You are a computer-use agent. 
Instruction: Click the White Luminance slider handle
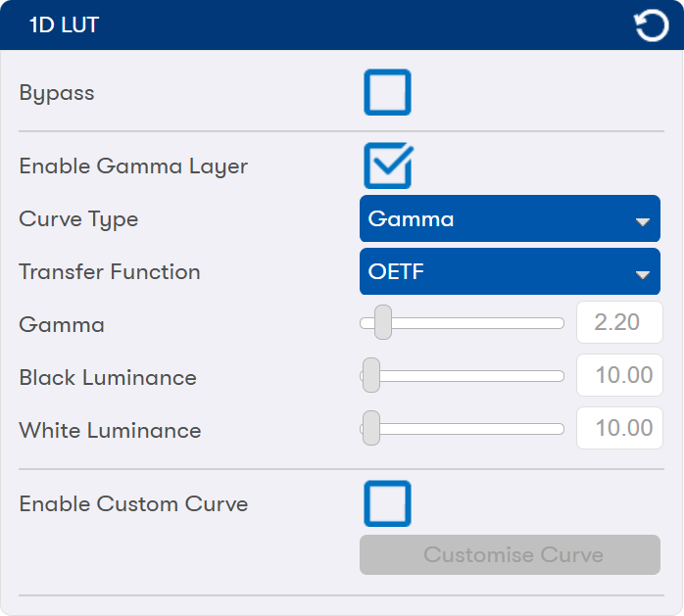pos(370,428)
